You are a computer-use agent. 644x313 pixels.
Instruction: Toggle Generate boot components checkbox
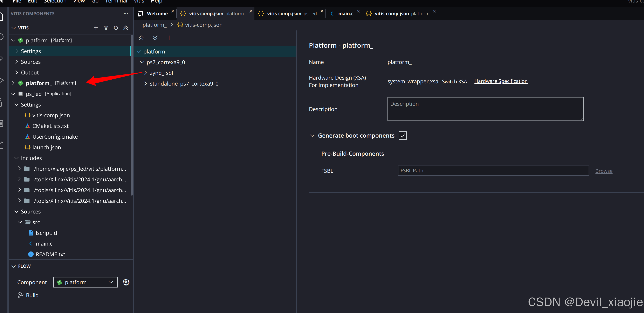click(x=403, y=136)
